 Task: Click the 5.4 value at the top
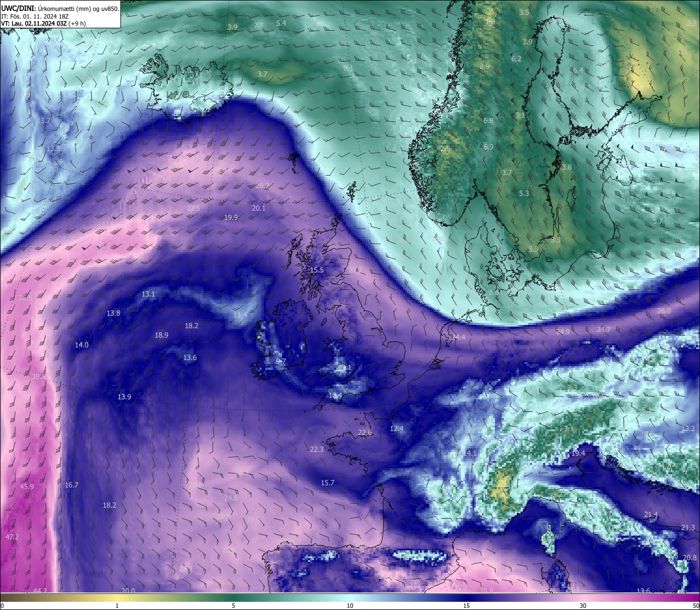[x=281, y=24]
